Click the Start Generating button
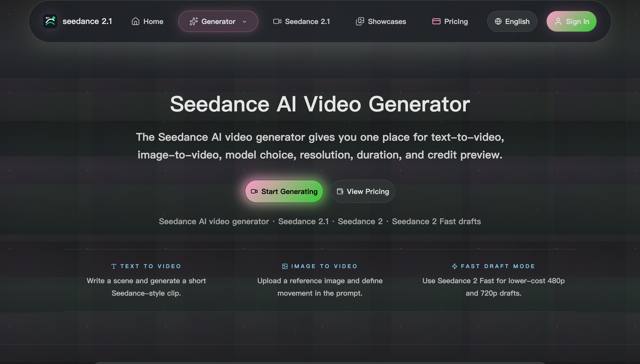640x364 pixels. click(284, 191)
